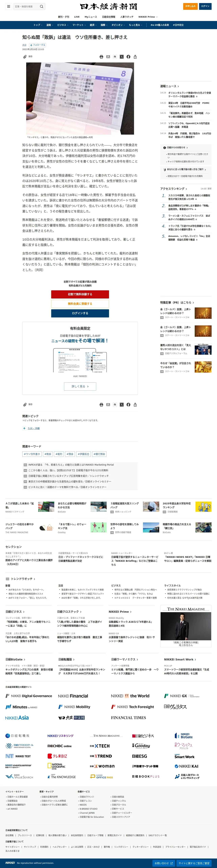
Task: Open the NIKKEI Asia logo link
Action: (x=17, y=718)
